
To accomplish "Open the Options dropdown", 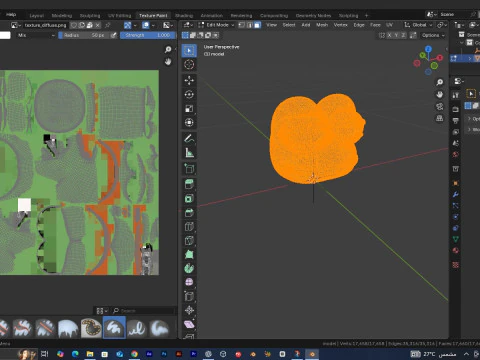I will (433, 35).
